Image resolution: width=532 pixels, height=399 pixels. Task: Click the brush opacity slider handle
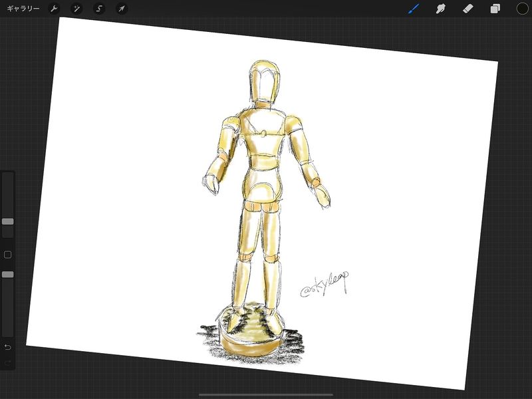(x=8, y=274)
